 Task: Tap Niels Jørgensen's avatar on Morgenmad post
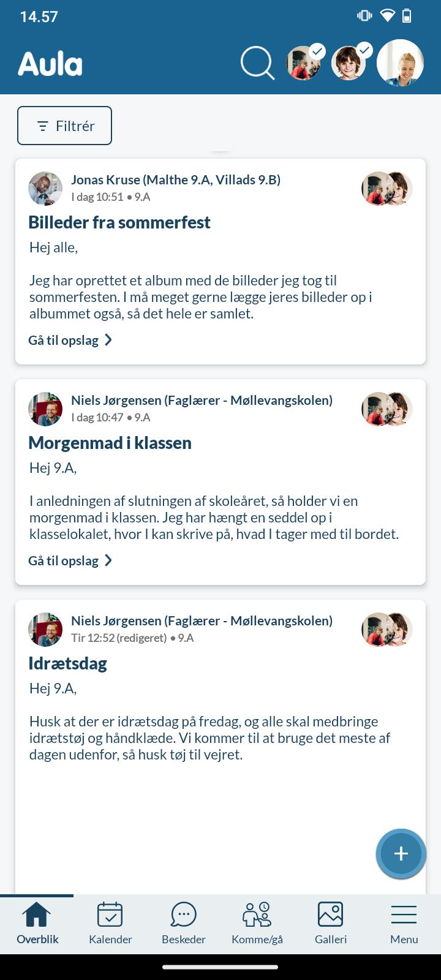[45, 409]
